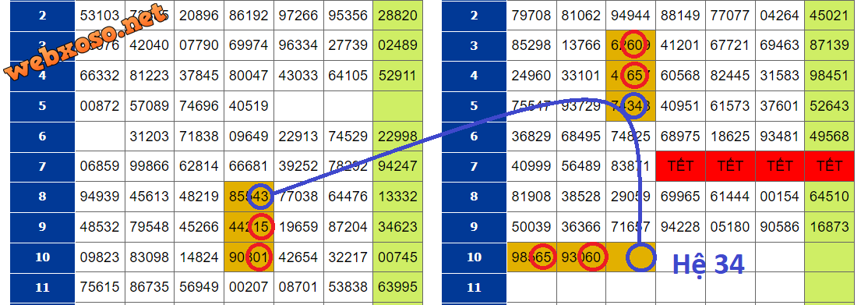Click the 79708 cell
This screenshot has width=868, height=305.
pos(531,15)
